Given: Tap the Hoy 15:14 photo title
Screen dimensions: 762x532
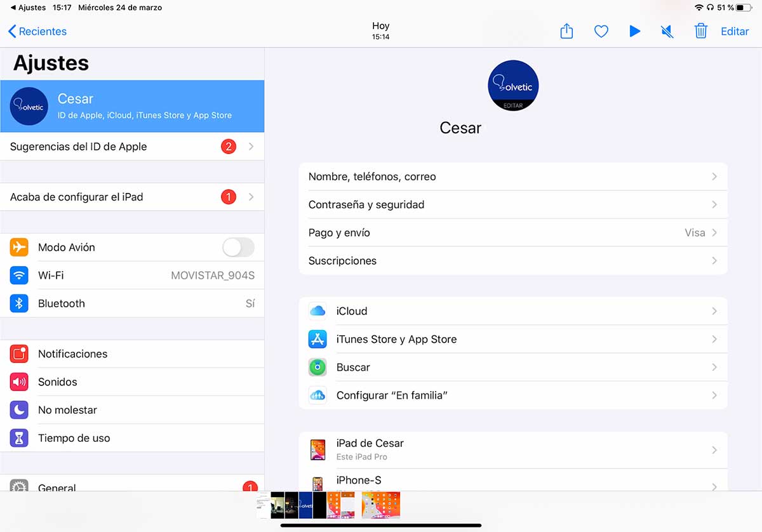Looking at the screenshot, I should pyautogui.click(x=381, y=30).
